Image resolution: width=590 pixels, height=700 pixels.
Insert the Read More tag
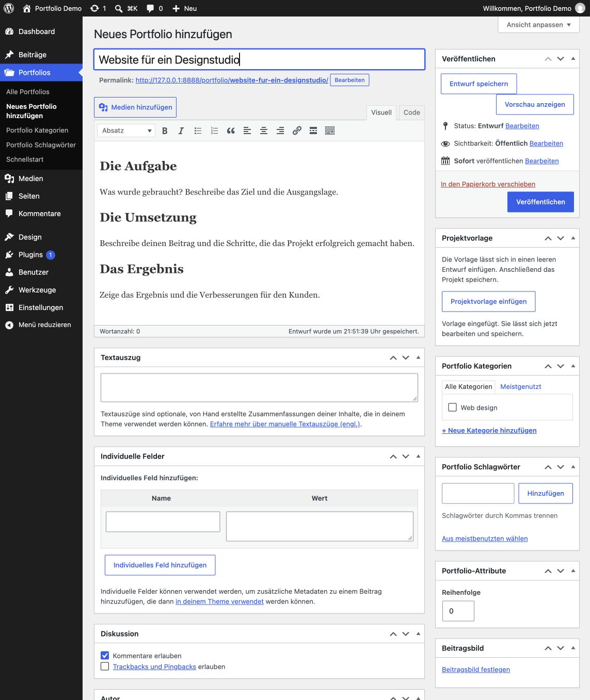pyautogui.click(x=313, y=131)
